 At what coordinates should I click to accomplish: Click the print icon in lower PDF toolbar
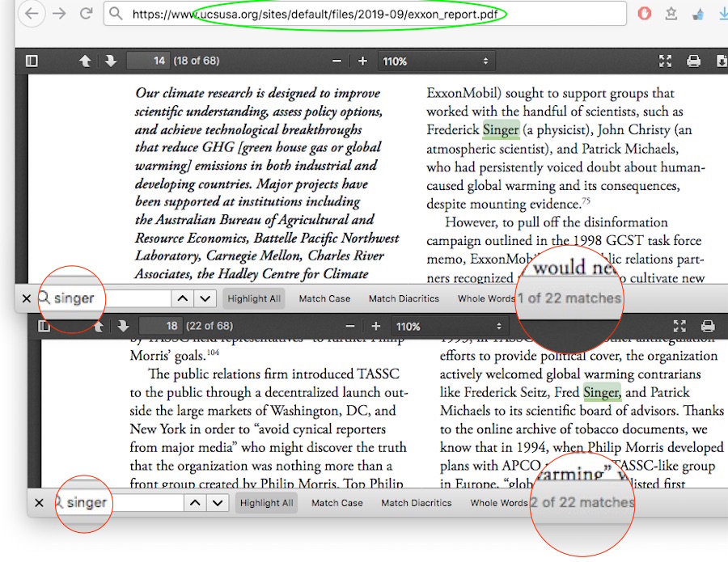(x=707, y=326)
